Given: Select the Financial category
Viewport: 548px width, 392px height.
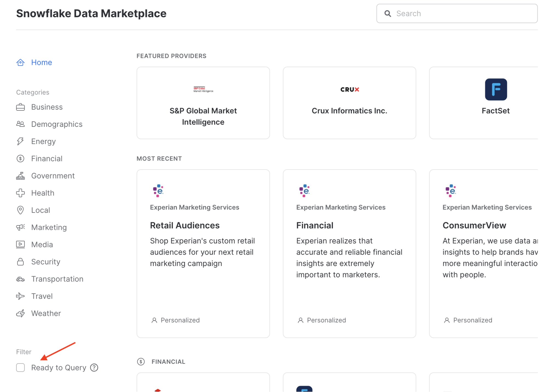Looking at the screenshot, I should point(47,159).
